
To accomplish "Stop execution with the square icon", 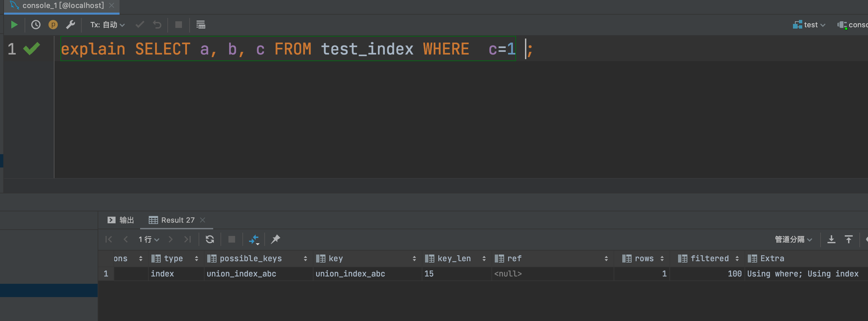I will click(179, 25).
